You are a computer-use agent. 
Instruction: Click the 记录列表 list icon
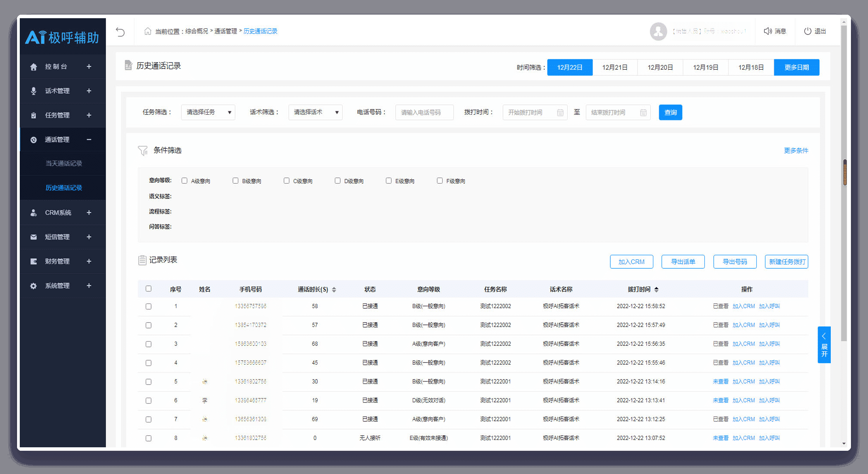pos(142,260)
